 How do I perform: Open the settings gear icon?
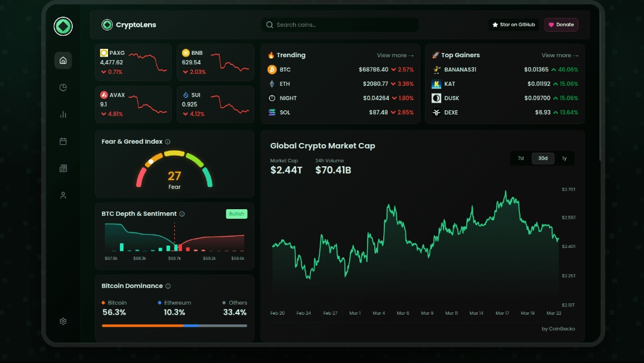[x=63, y=321]
